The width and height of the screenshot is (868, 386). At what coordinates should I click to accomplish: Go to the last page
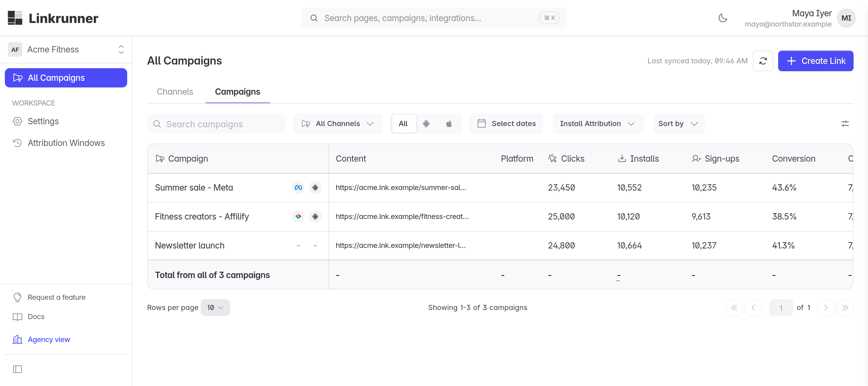[x=845, y=308]
